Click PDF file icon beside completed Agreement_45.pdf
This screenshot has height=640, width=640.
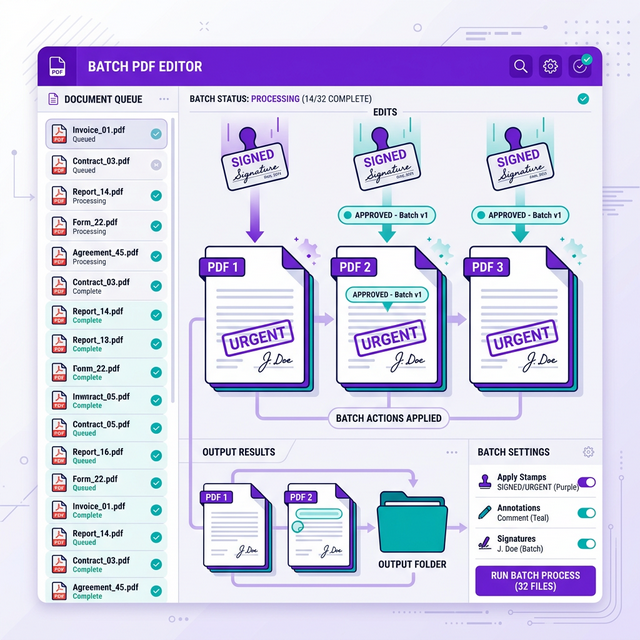coord(59,591)
